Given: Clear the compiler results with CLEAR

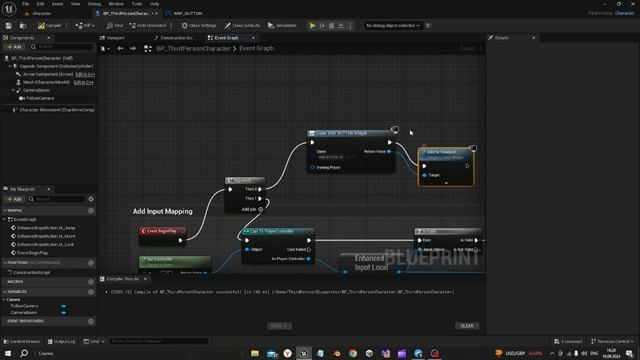Looking at the screenshot, I should (467, 326).
